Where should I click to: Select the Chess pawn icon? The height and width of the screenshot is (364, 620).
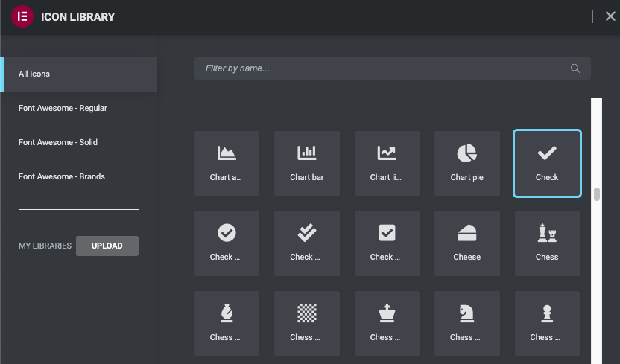(x=547, y=323)
